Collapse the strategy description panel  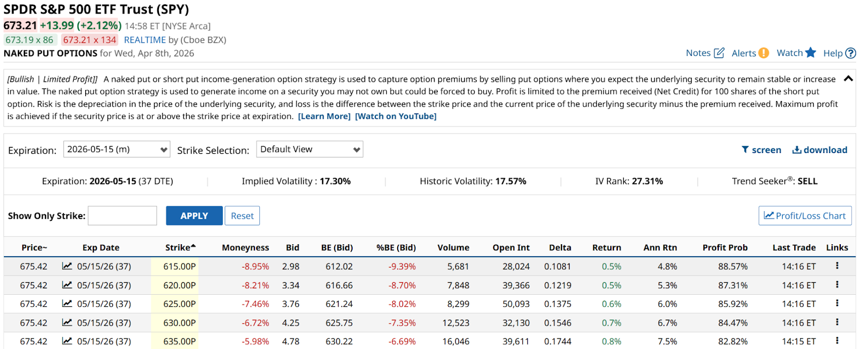[848, 79]
